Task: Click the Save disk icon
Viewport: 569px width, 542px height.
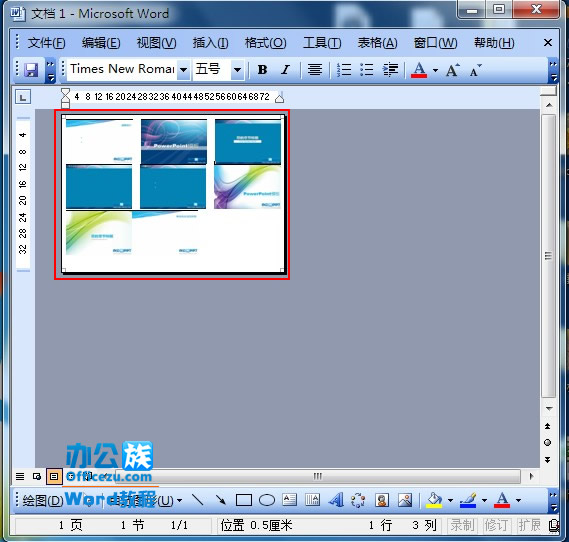Action: pos(31,70)
